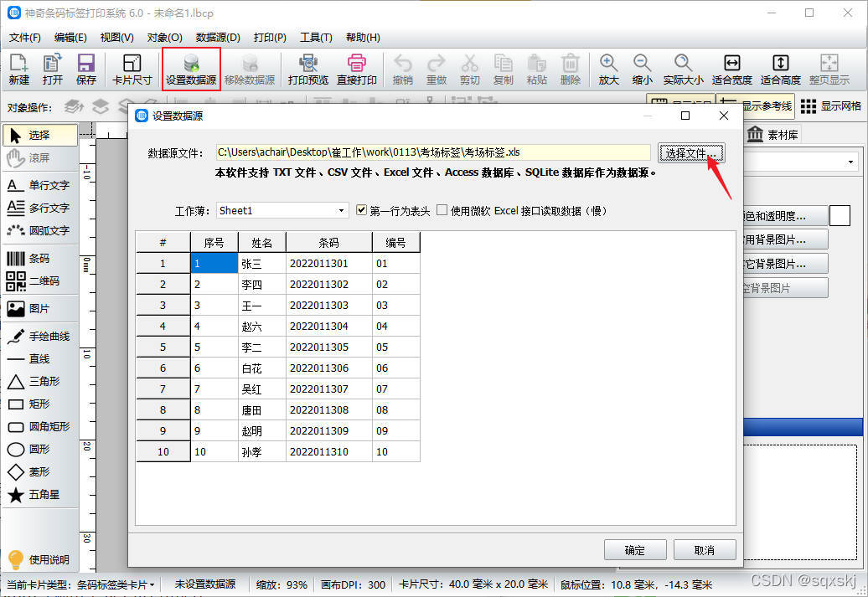
Task: Click the 适合高度 fit height icon
Action: [x=781, y=69]
